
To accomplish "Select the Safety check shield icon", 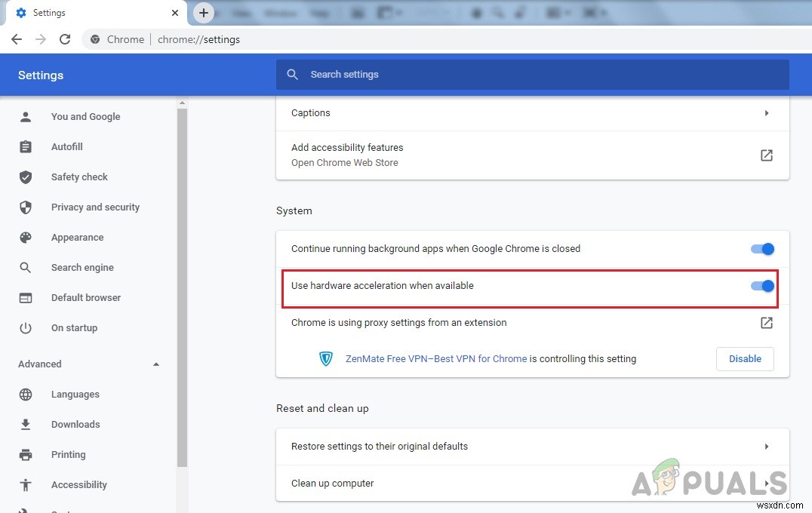I will (26, 177).
